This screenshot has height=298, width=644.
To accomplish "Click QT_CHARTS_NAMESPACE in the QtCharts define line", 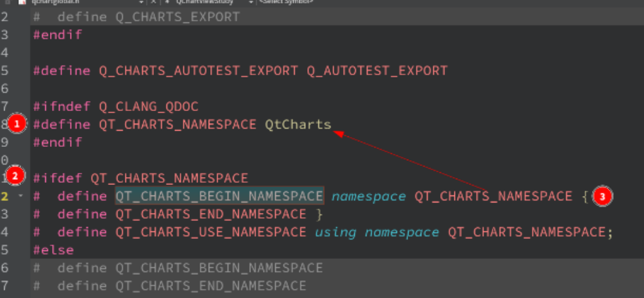I will [178, 124].
